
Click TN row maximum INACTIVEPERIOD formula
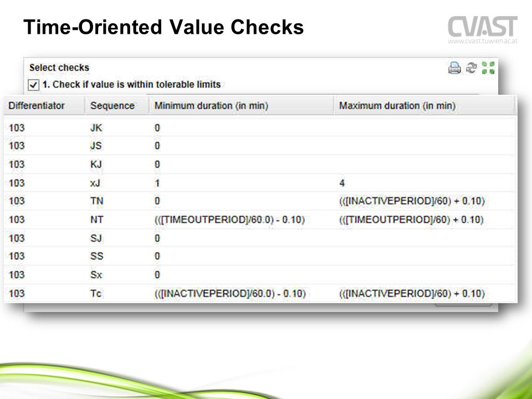pyautogui.click(x=412, y=201)
